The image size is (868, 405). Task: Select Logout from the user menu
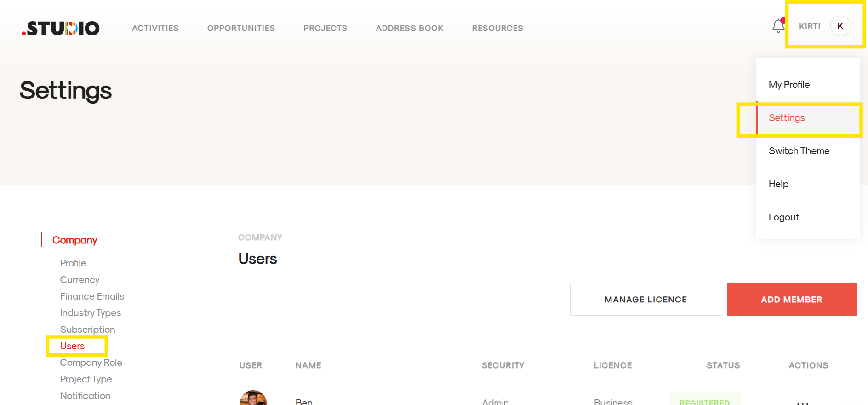click(783, 217)
